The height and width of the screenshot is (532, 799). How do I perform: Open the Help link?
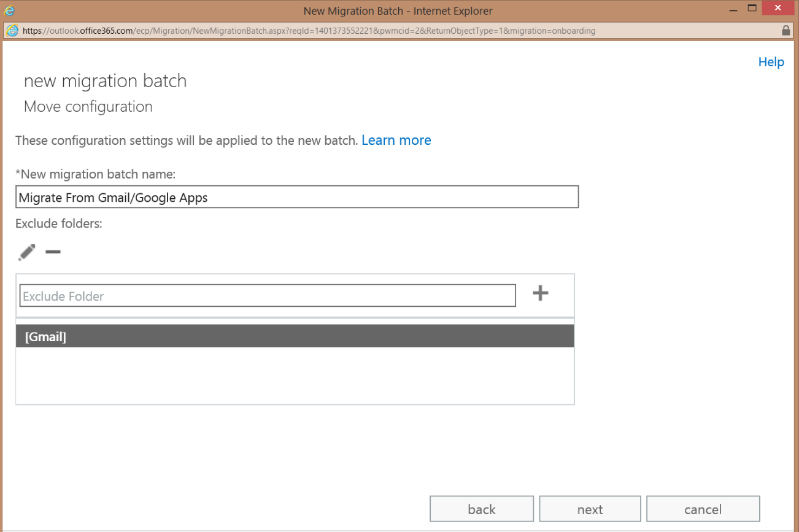[771, 61]
